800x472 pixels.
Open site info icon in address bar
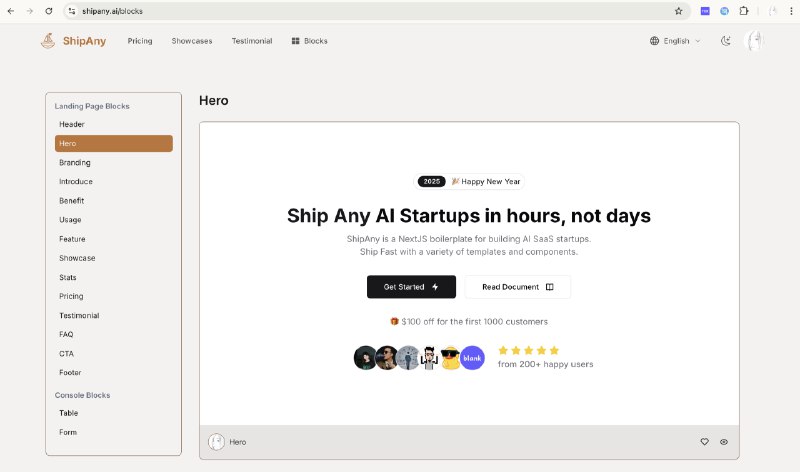72,11
